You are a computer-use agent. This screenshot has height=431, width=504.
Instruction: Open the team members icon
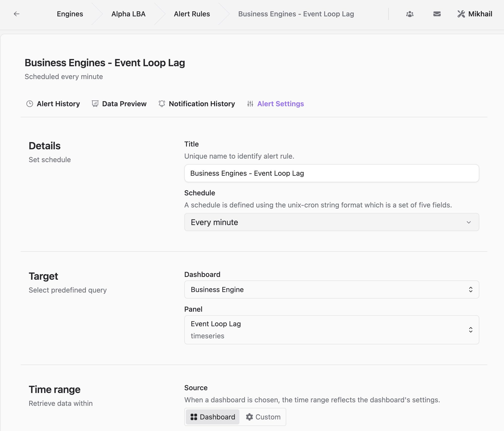410,14
